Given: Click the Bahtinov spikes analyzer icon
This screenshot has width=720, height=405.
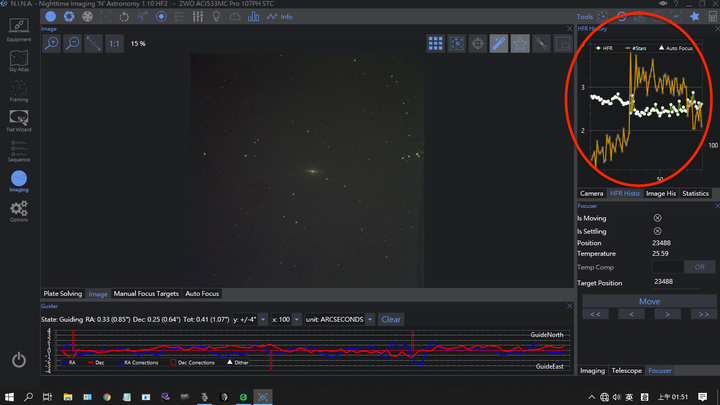Looking at the screenshot, I should point(541,44).
